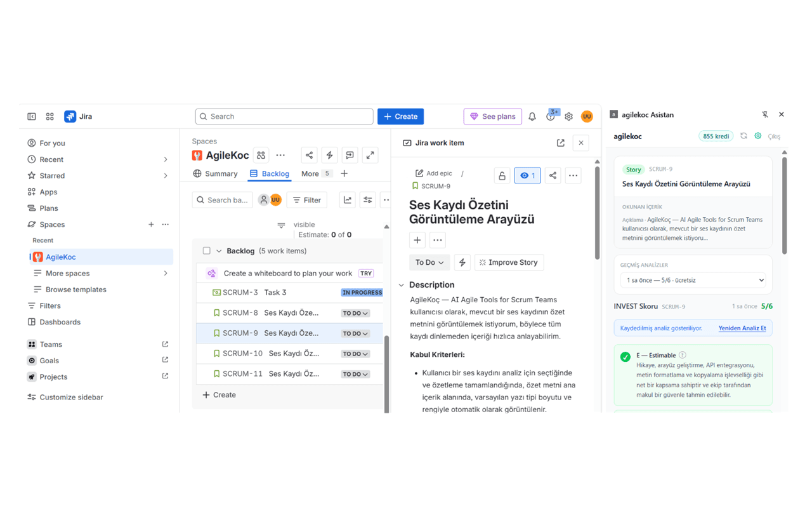Click the Search backlog field
The width and height of the screenshot is (812, 508).
click(x=223, y=200)
